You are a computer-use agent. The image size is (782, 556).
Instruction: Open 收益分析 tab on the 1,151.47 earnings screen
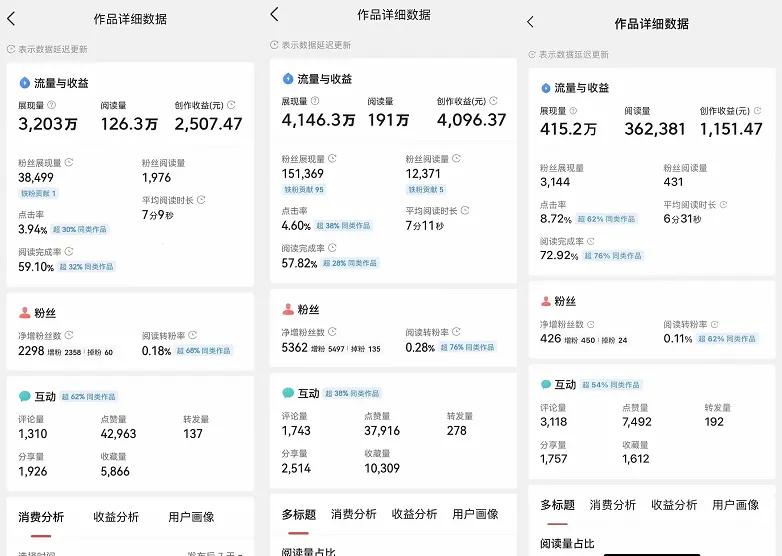pos(674,505)
